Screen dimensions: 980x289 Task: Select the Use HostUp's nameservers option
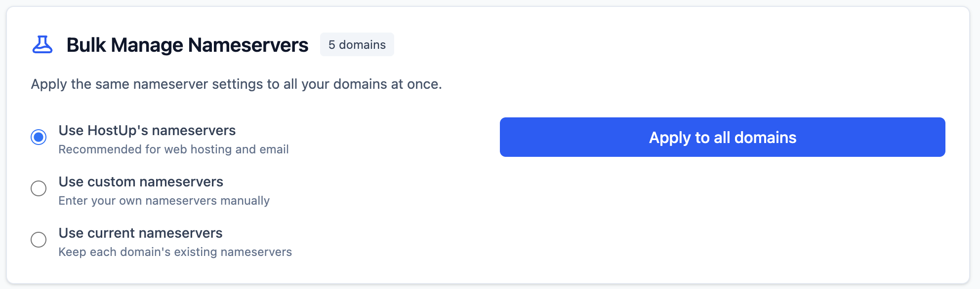[x=147, y=130]
